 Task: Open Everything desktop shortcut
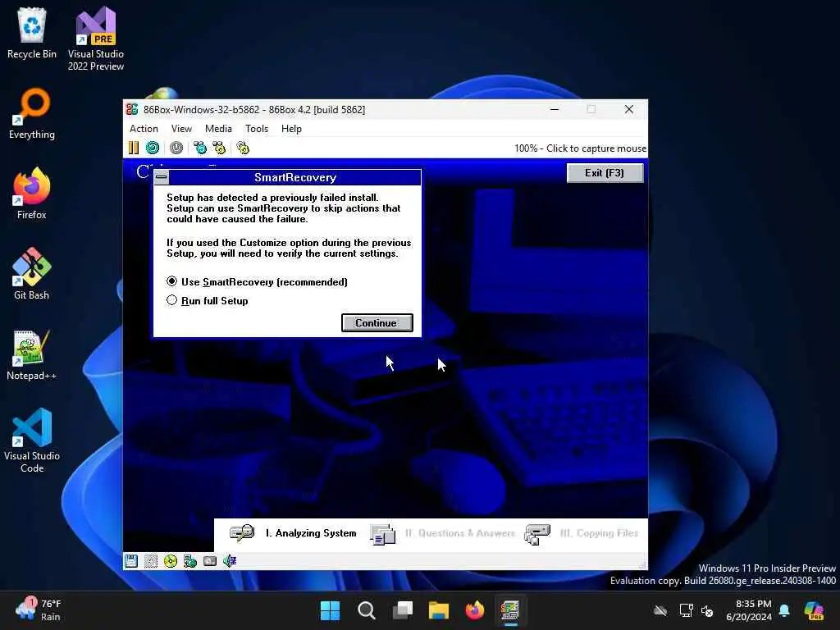pyautogui.click(x=32, y=113)
